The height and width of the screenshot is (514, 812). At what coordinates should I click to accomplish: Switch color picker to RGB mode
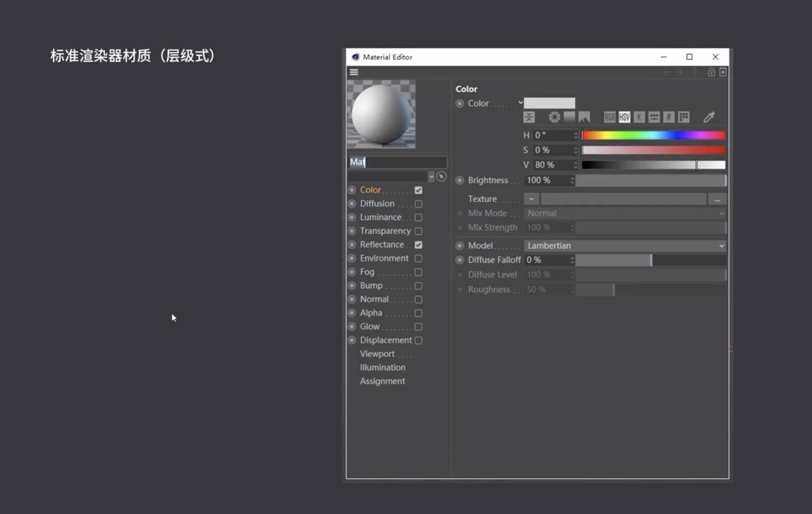610,117
